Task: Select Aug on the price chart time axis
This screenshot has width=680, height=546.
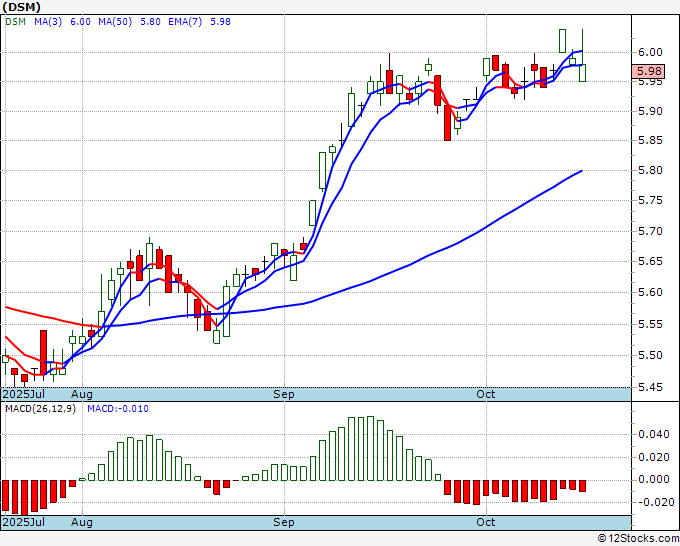Action: [x=82, y=394]
